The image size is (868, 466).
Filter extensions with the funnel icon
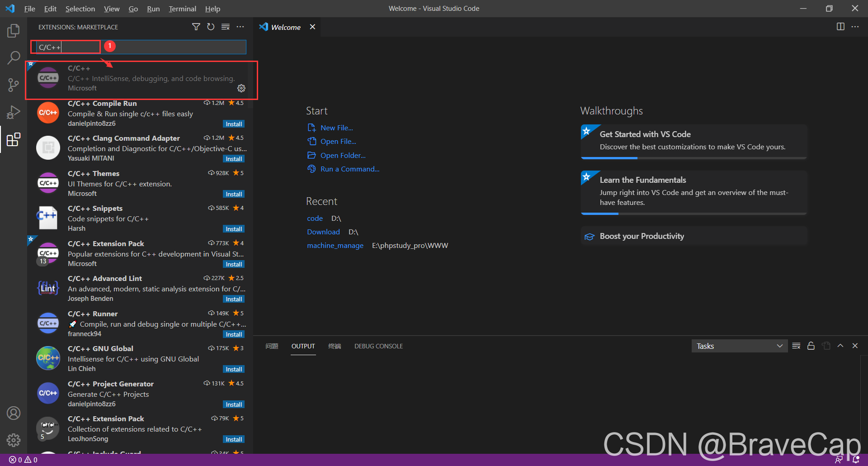tap(196, 27)
